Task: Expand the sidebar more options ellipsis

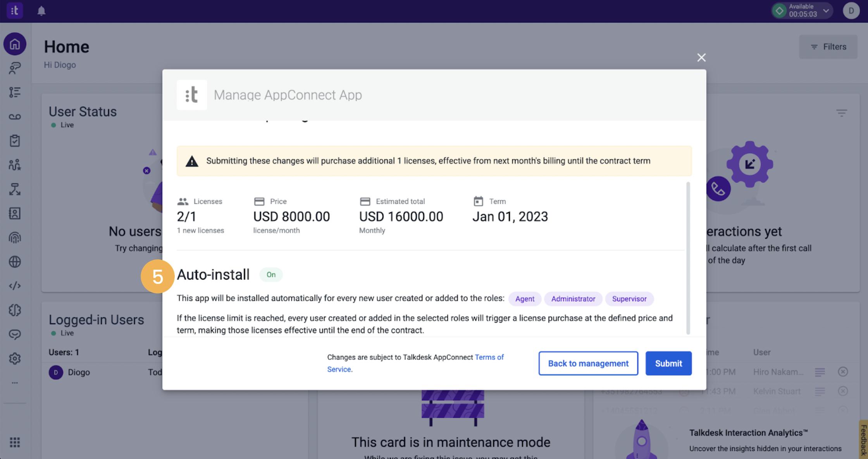Action: click(15, 383)
